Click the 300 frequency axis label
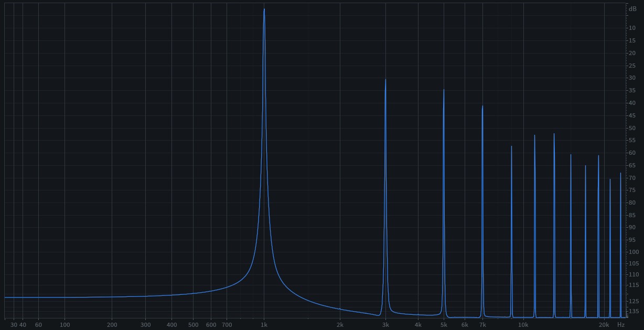Viewport: 644px width, 330px height. 146,325
